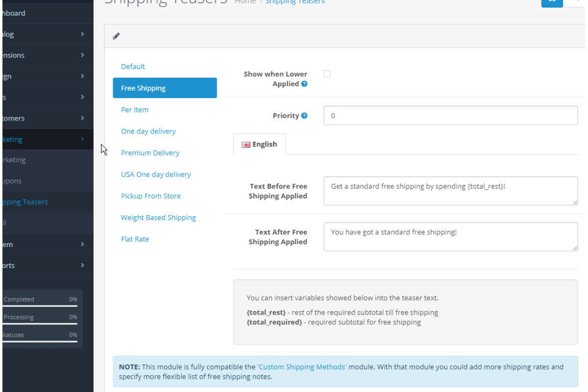Expand the Customers sidebar menu chevron

pyautogui.click(x=82, y=118)
